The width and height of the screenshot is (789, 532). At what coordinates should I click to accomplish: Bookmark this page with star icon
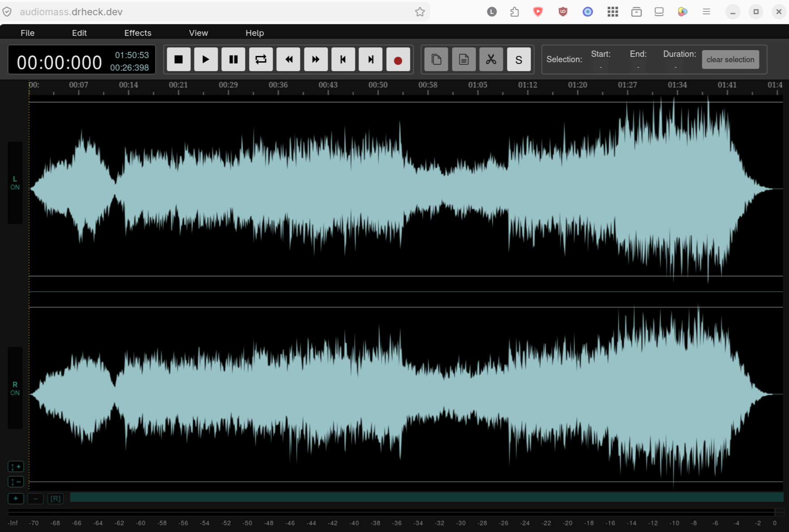(420, 12)
